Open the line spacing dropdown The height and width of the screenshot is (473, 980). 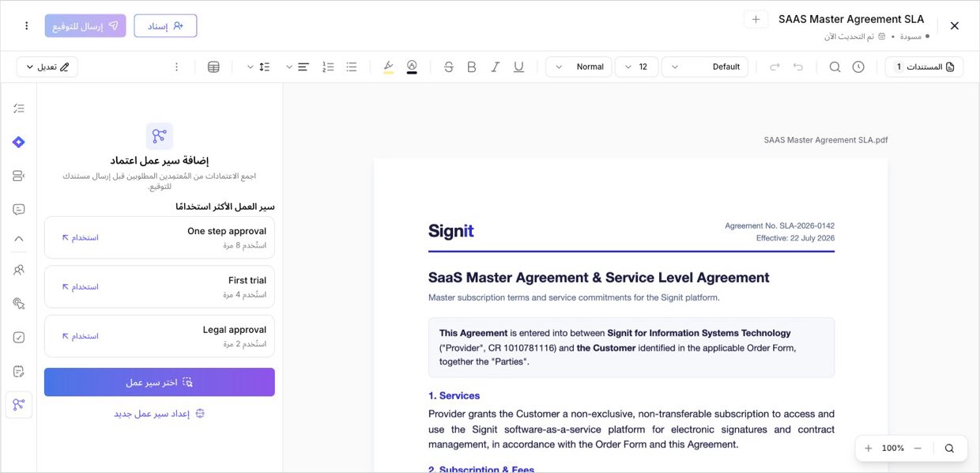(258, 67)
